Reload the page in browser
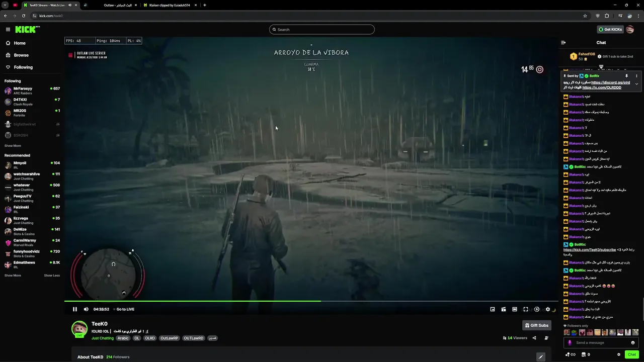The image size is (644, 362). pos(24,16)
